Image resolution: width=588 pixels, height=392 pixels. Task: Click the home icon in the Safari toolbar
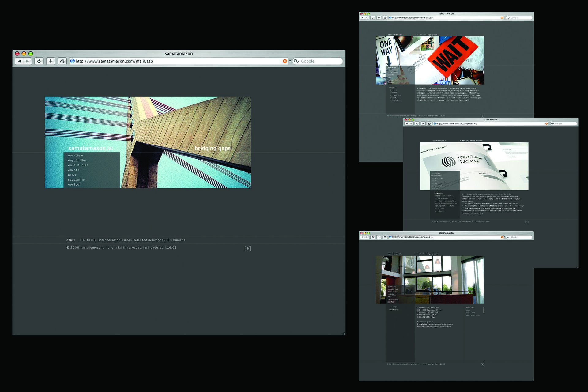tap(62, 61)
